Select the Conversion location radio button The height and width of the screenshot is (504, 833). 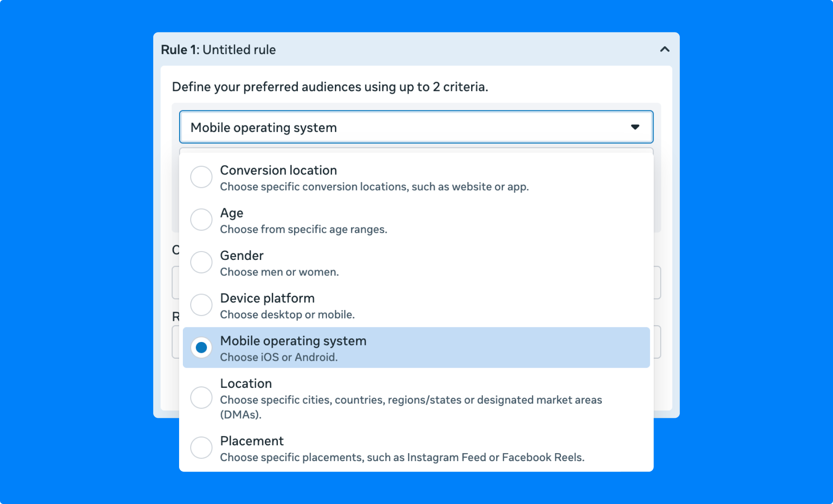pyautogui.click(x=201, y=177)
